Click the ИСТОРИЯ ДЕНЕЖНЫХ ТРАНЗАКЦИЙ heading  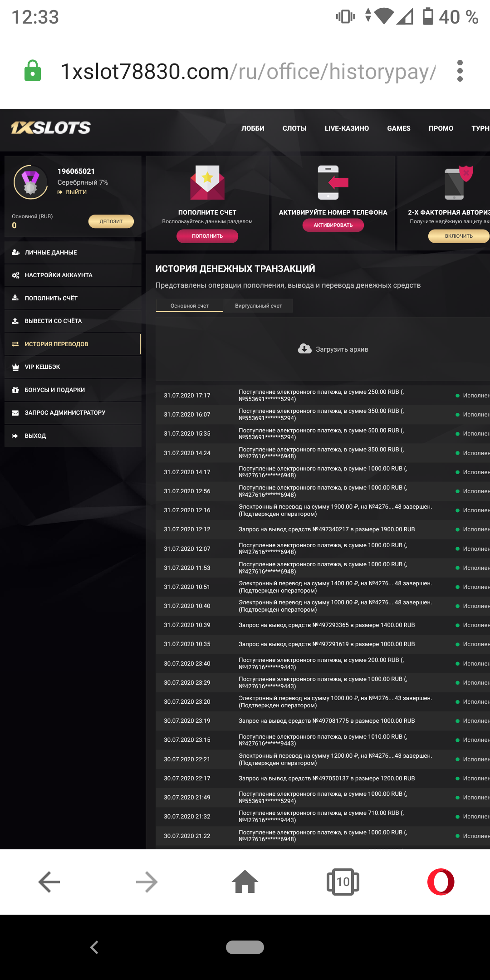coord(235,269)
